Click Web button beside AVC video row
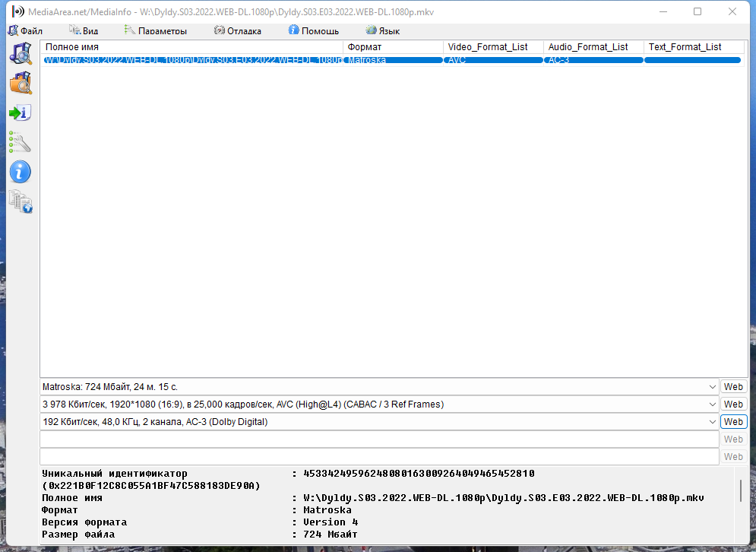This screenshot has height=552, width=756. [x=733, y=404]
